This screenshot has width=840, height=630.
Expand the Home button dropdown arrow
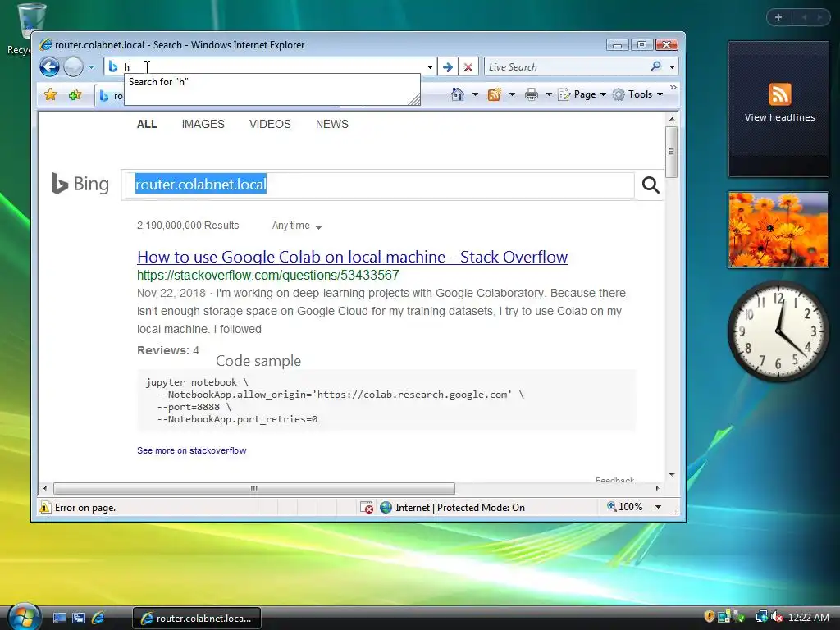point(475,94)
